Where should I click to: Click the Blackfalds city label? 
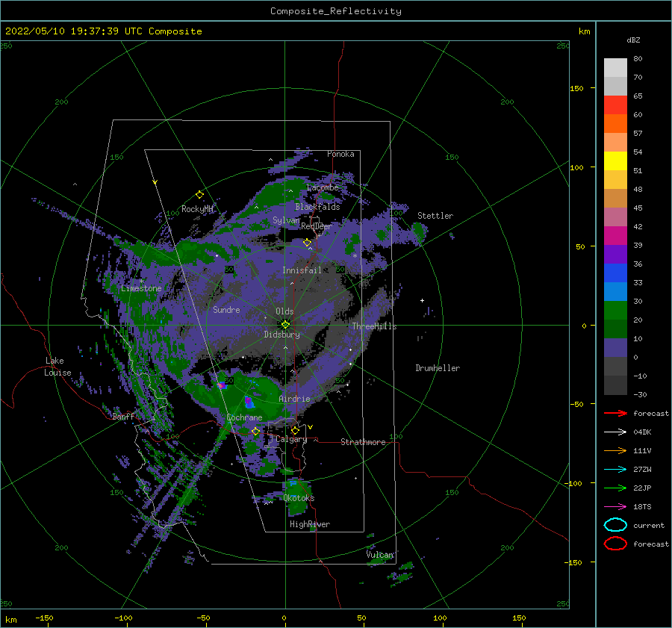[317, 207]
